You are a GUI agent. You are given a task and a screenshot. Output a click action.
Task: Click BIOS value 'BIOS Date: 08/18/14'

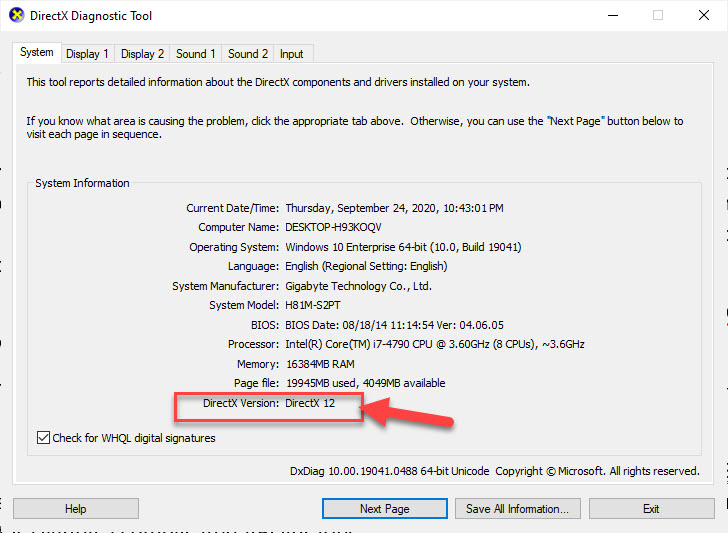(336, 325)
